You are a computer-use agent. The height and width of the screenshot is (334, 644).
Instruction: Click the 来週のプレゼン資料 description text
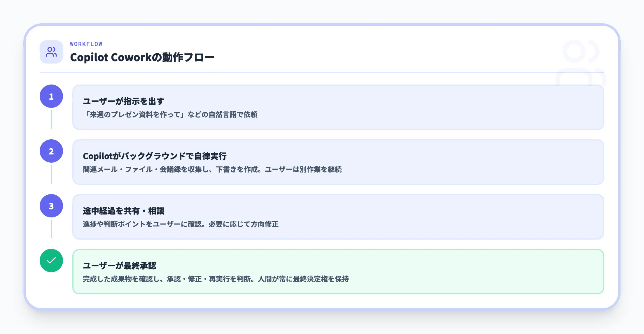[x=170, y=115]
